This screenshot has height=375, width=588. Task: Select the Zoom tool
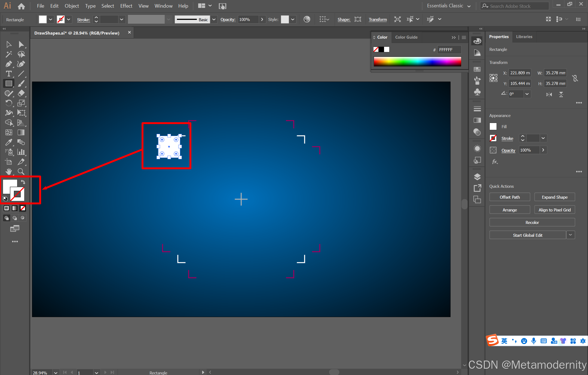[21, 171]
